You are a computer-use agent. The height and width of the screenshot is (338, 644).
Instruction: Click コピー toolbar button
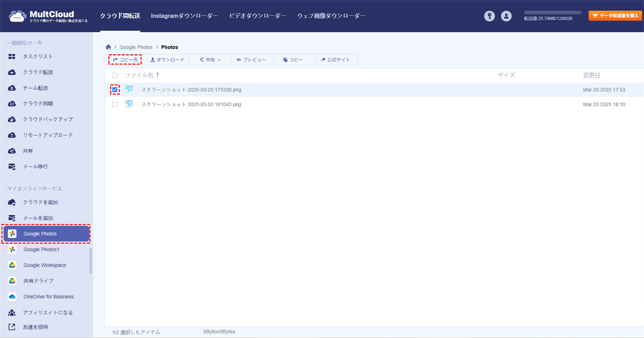coord(293,60)
